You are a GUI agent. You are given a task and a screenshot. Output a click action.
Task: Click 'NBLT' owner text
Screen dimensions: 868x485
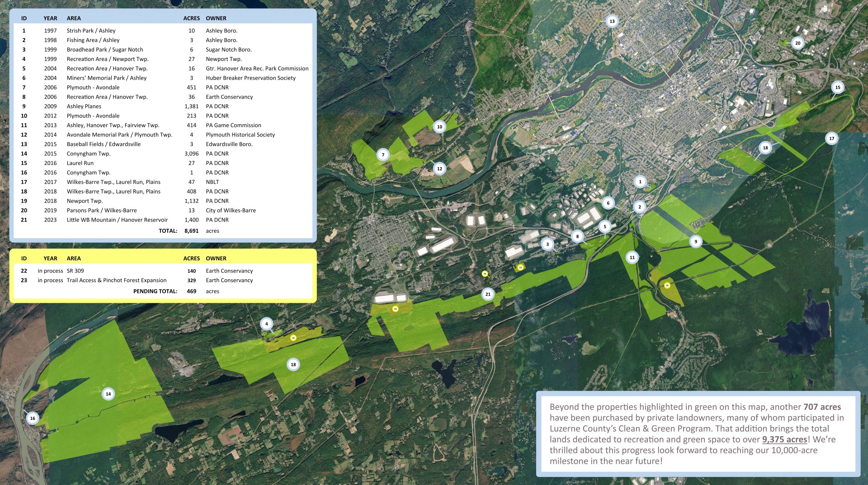point(212,183)
